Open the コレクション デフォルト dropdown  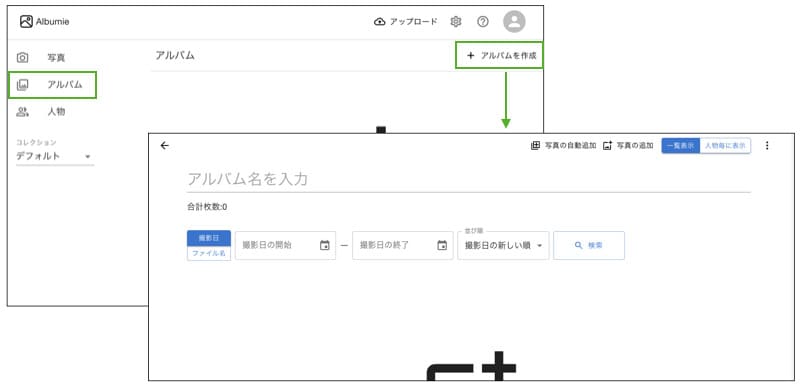[x=55, y=156]
